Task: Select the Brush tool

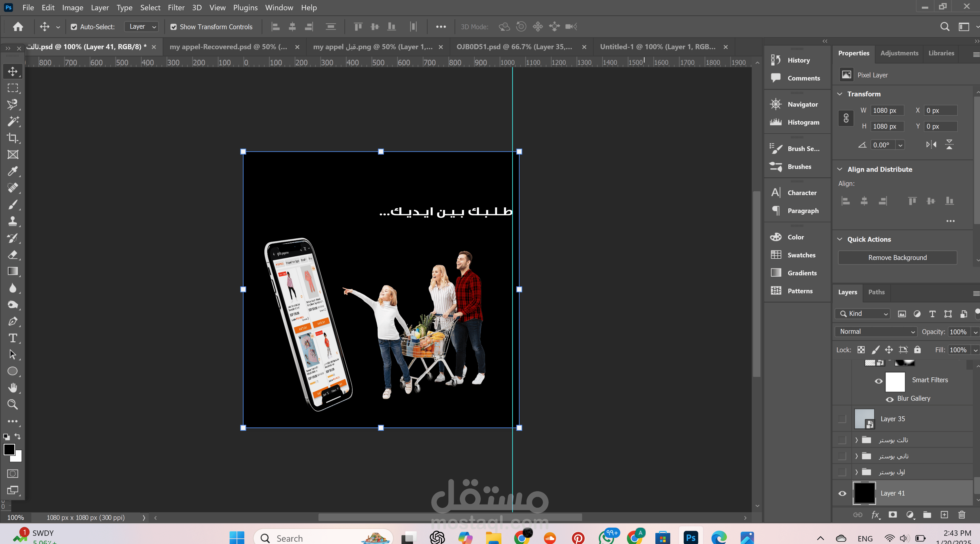Action: point(13,204)
